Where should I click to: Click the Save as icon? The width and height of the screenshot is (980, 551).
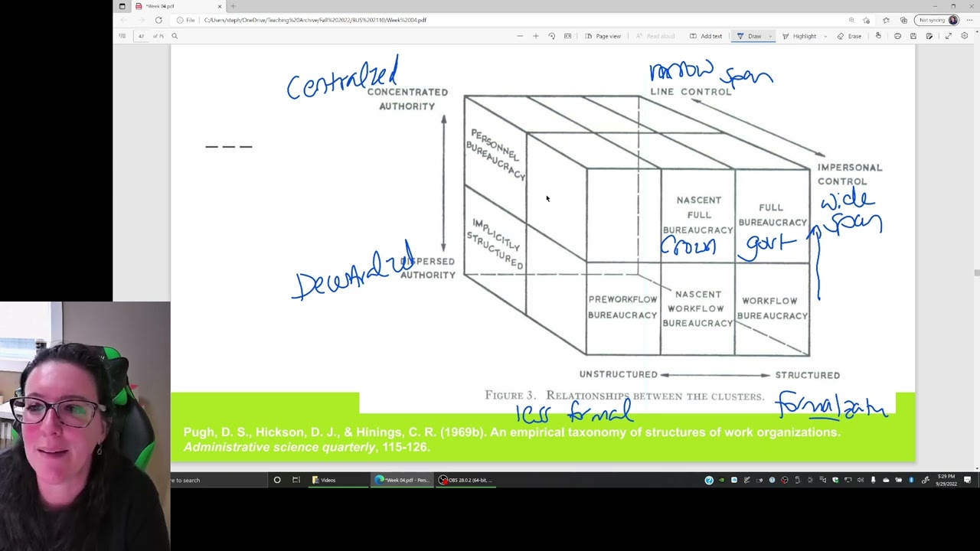point(929,36)
